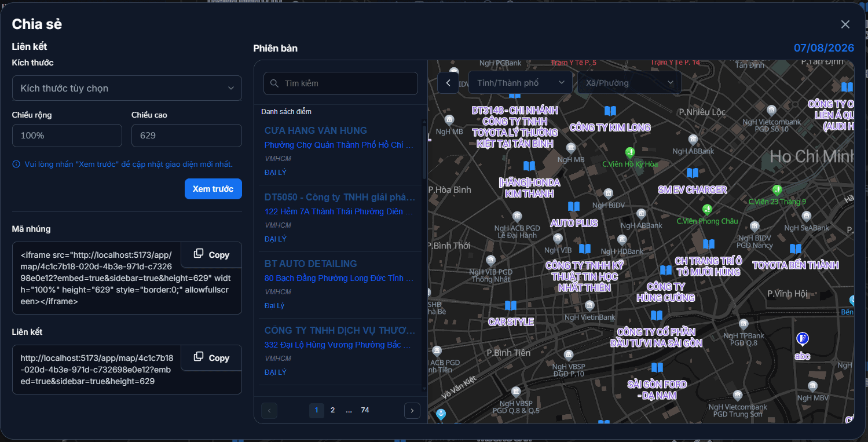Click the C.Viên 23 Tháng 9 park icon
The width and height of the screenshot is (868, 442).
pyautogui.click(x=777, y=189)
